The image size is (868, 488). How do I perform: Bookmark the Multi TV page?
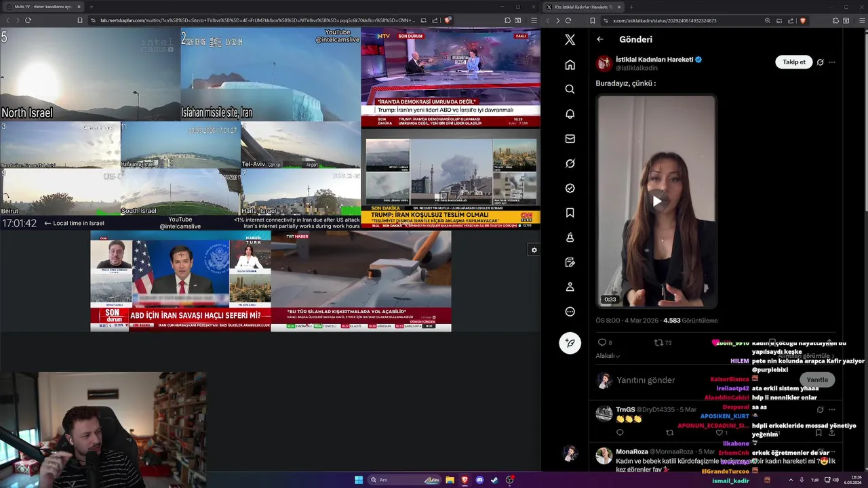(80, 20)
